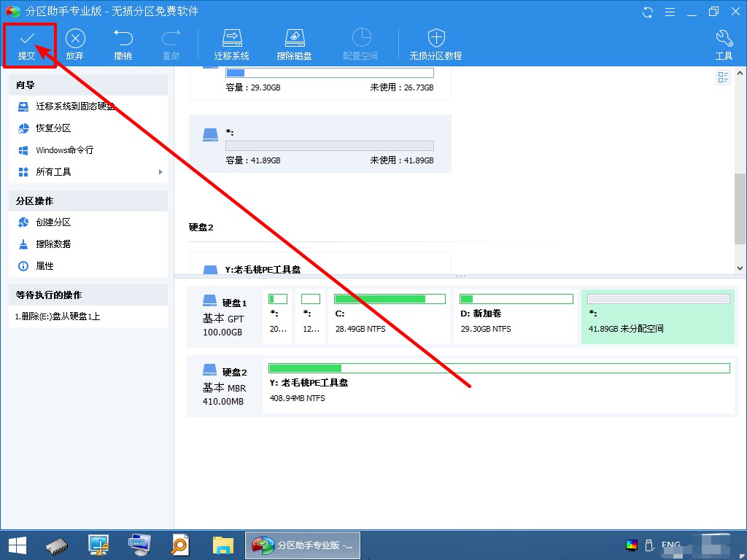Image resolution: width=747 pixels, height=560 pixels.
Task: Click the color display tray icon
Action: point(631,545)
